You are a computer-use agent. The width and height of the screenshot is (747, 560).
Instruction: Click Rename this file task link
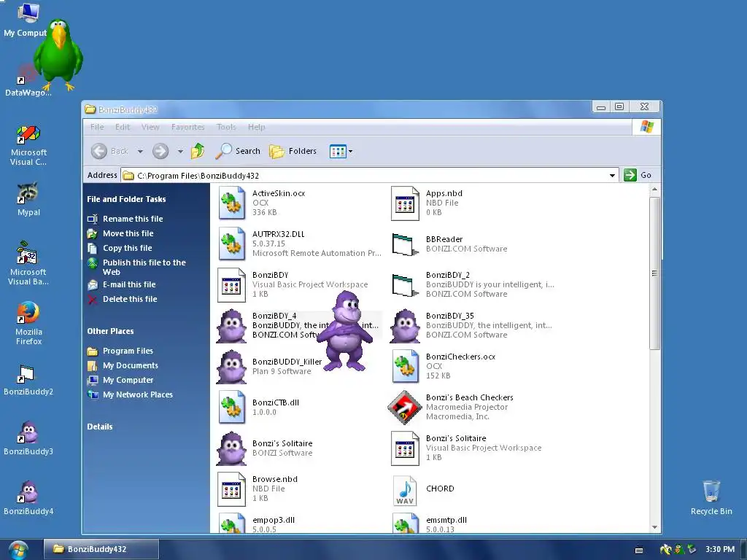[x=133, y=219]
